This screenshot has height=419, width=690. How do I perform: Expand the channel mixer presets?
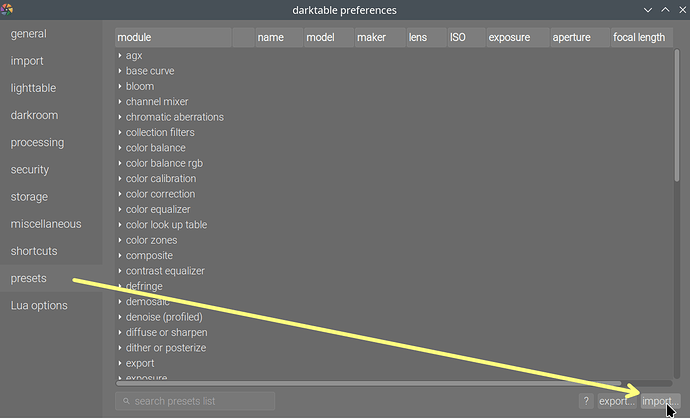point(120,102)
